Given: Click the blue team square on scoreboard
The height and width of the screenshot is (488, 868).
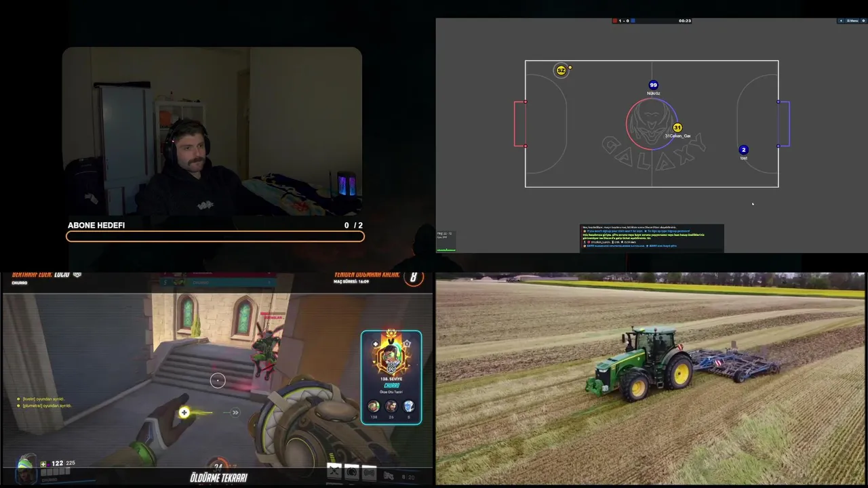Looking at the screenshot, I should 633,21.
